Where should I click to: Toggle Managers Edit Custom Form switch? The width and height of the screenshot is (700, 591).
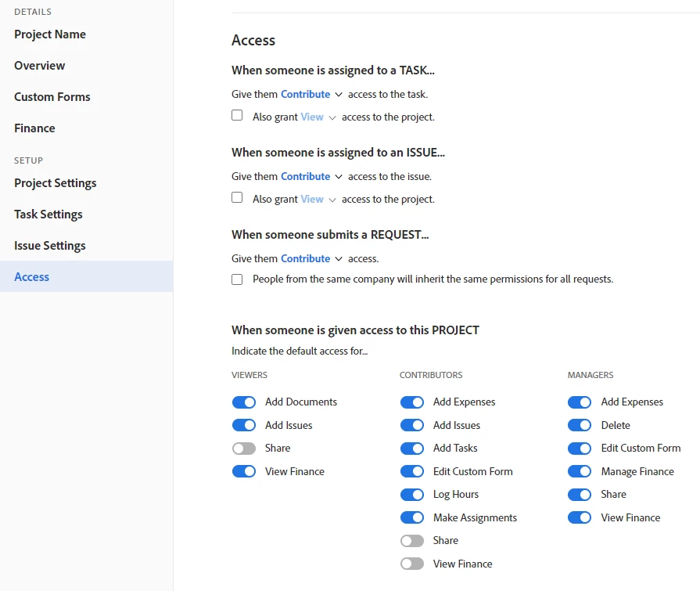pyautogui.click(x=580, y=448)
